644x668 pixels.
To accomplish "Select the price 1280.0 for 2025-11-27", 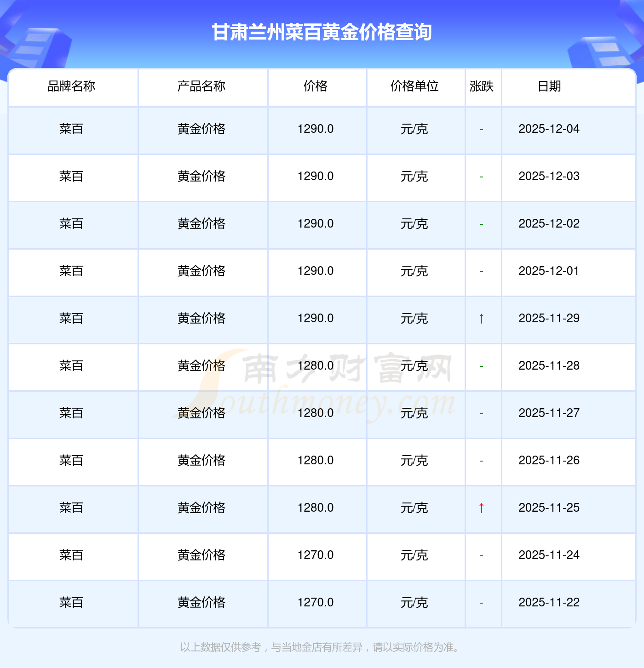I will click(x=316, y=413).
